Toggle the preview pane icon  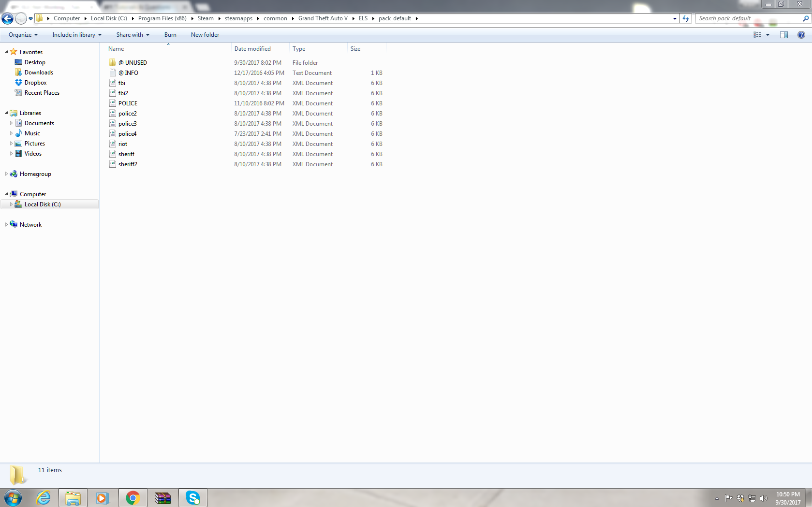[784, 35]
